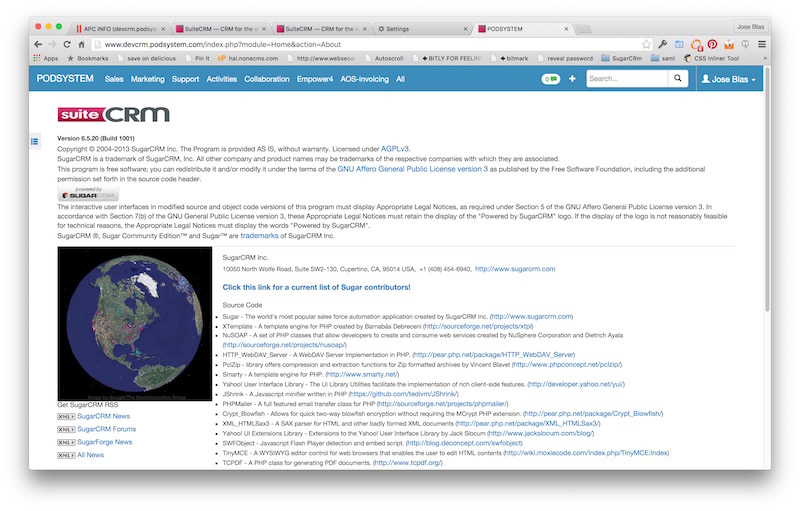Viewport: 800px width, 511px height.
Task: Open the http://www.sugarcrm.com address link
Action: point(515,269)
